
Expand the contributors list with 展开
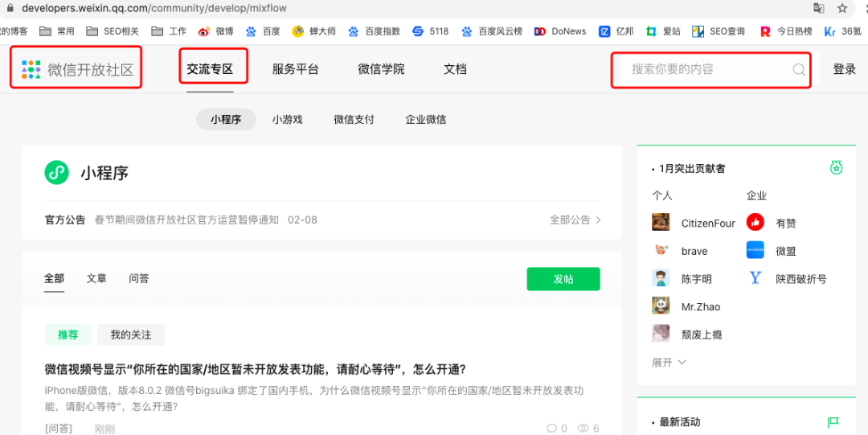(669, 363)
